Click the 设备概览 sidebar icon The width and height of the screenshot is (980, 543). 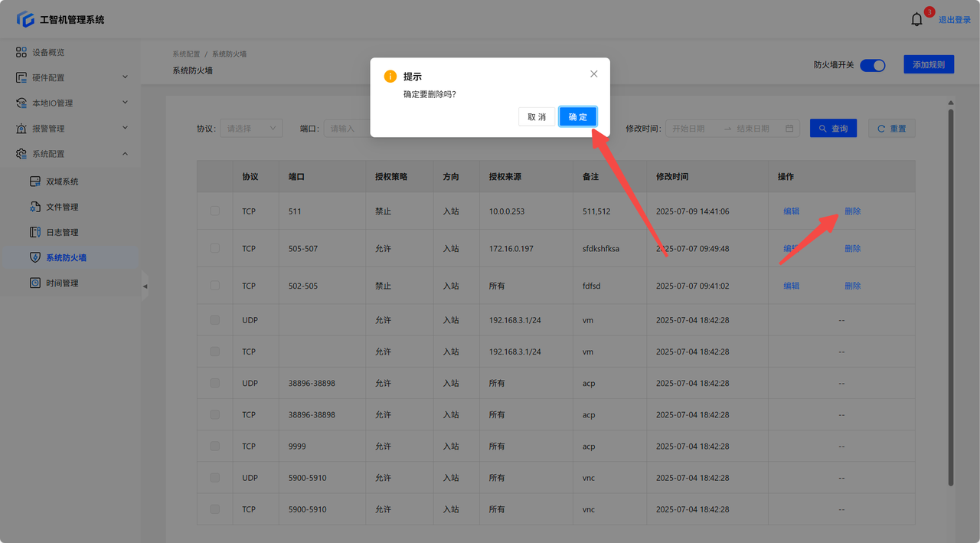click(x=21, y=52)
